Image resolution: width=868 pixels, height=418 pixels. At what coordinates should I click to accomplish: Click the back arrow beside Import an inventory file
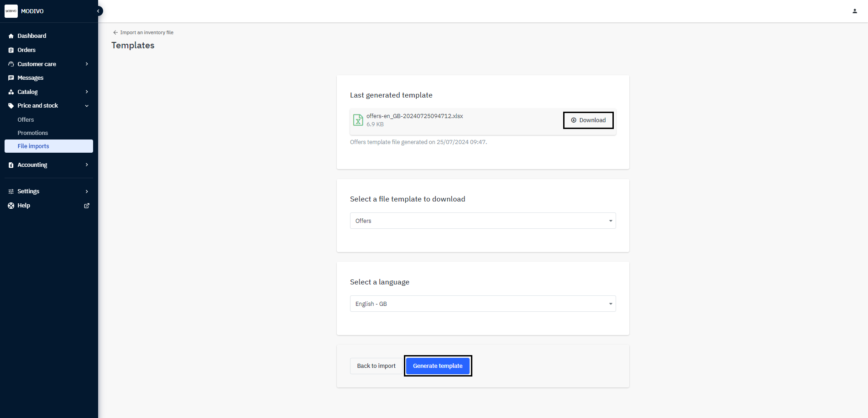[115, 32]
